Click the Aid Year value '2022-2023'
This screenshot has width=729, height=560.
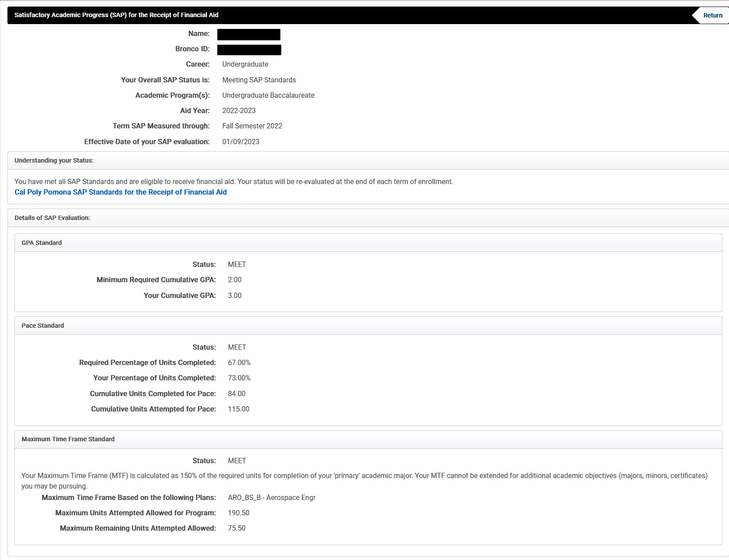pos(239,110)
